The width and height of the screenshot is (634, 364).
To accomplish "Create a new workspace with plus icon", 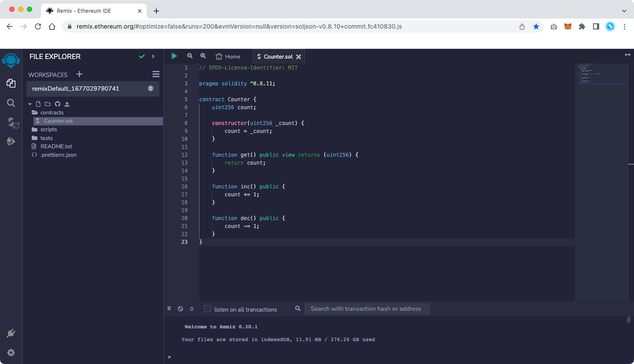I will pyautogui.click(x=79, y=74).
